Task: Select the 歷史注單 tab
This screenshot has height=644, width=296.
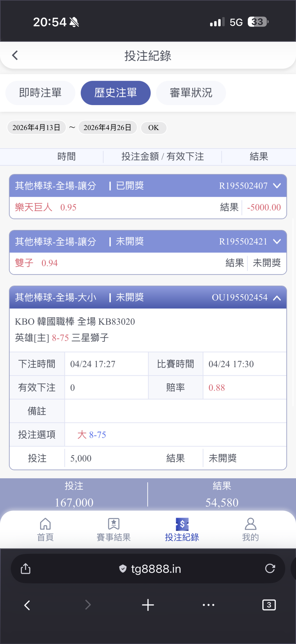Action: click(x=116, y=93)
